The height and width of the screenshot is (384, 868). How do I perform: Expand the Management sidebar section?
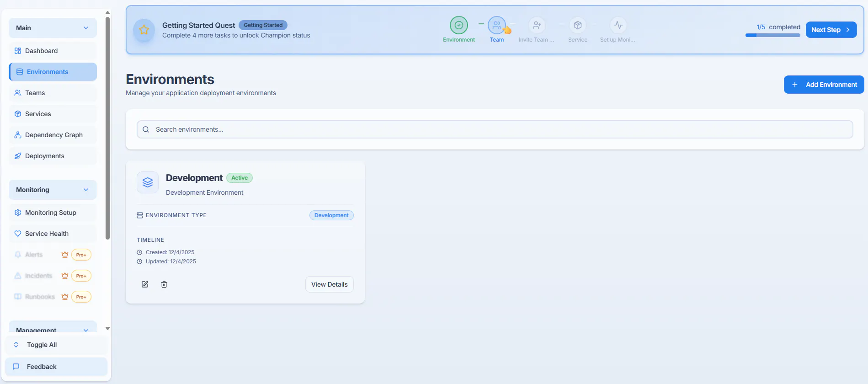click(53, 327)
